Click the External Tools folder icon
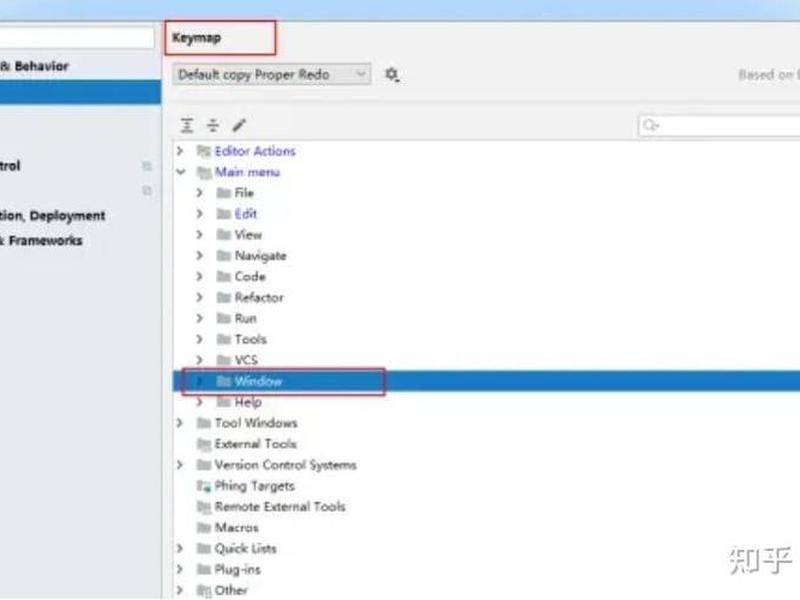This screenshot has width=800, height=600. click(204, 444)
